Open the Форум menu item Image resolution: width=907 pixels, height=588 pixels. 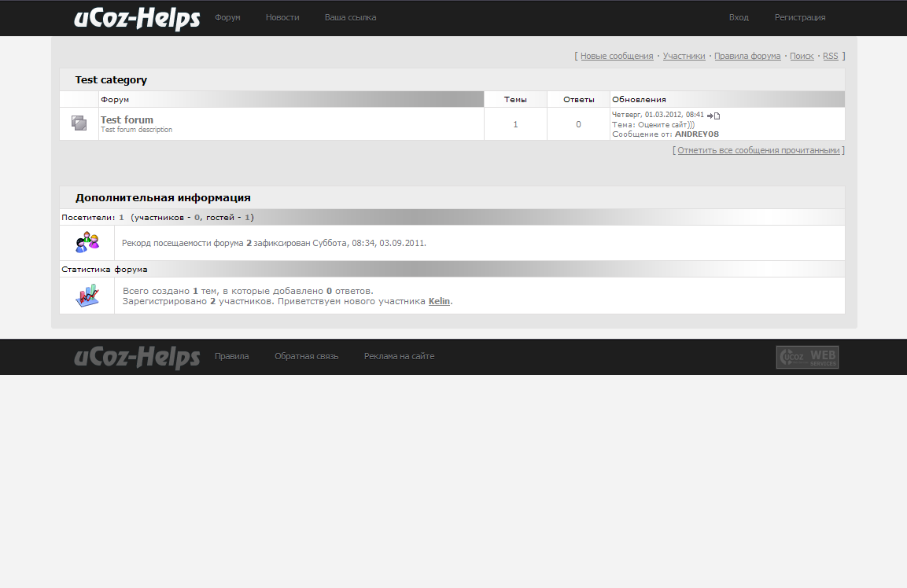pyautogui.click(x=227, y=17)
